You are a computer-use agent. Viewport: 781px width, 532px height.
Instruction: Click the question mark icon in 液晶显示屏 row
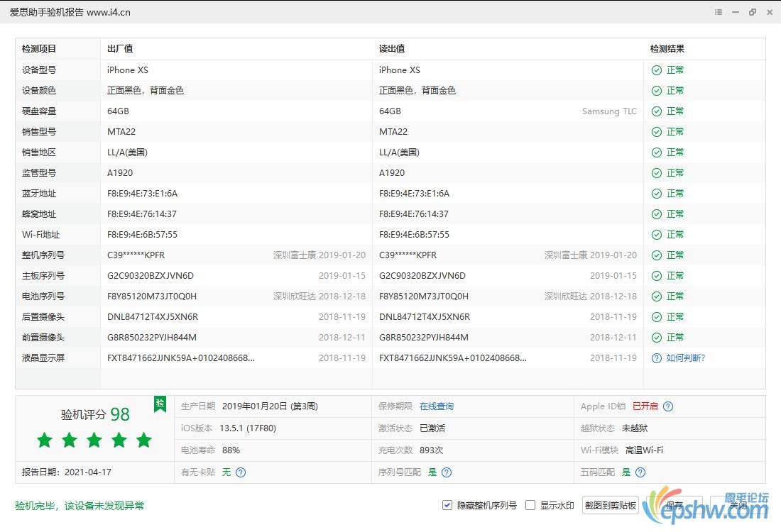[657, 358]
